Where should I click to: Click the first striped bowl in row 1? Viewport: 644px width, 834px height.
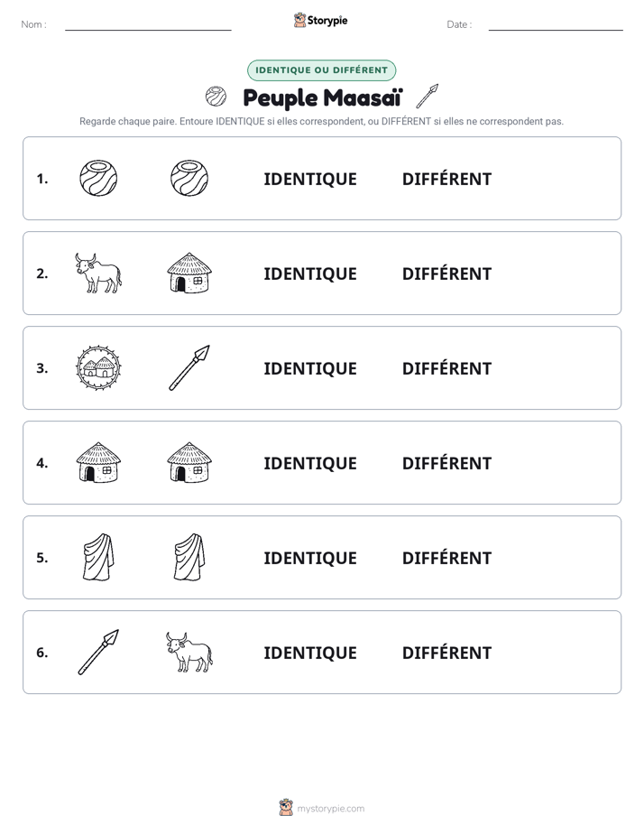point(98,178)
